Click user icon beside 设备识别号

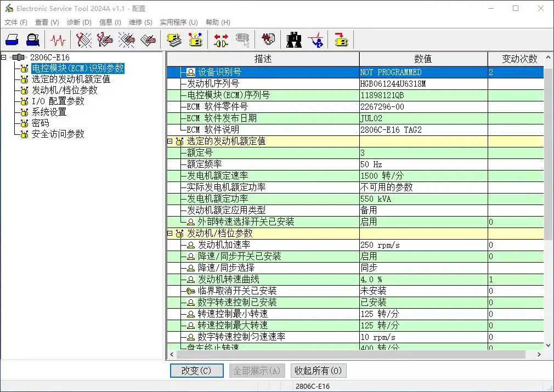pyautogui.click(x=191, y=72)
